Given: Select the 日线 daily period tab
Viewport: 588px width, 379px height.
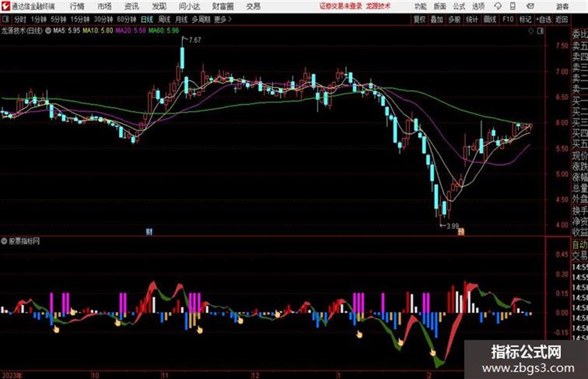Looking at the screenshot, I should (147, 19).
